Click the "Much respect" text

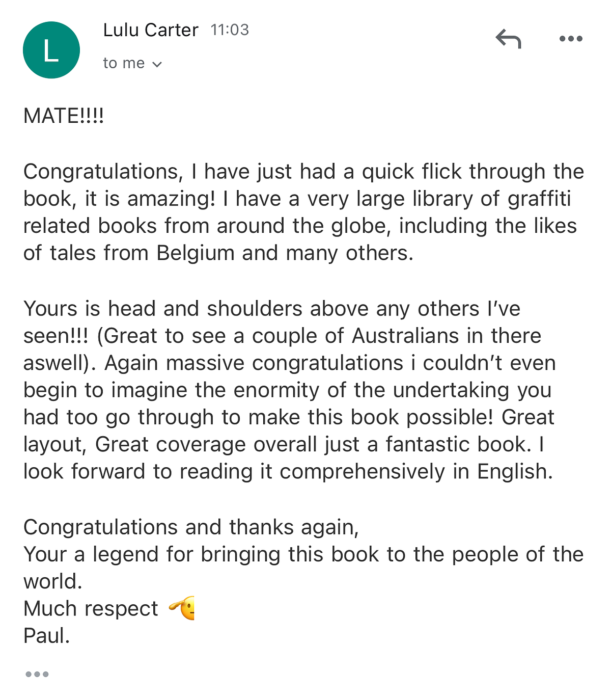pos(91,608)
